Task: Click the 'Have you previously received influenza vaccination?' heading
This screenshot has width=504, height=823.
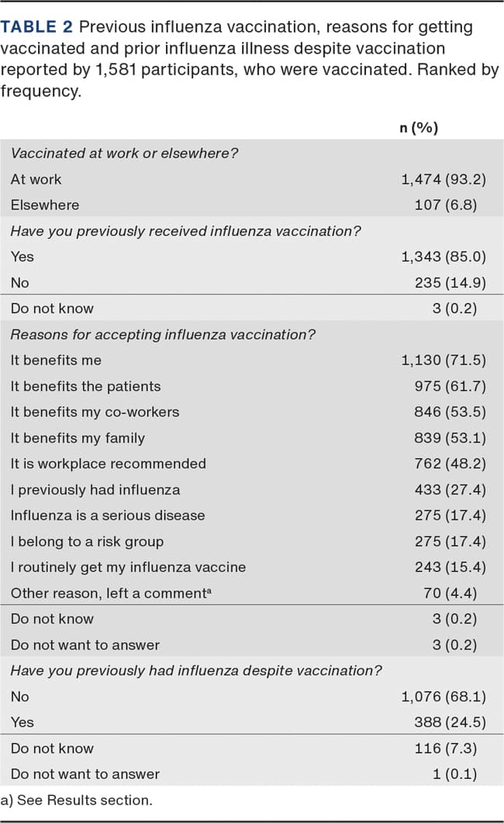Action: pos(185,230)
